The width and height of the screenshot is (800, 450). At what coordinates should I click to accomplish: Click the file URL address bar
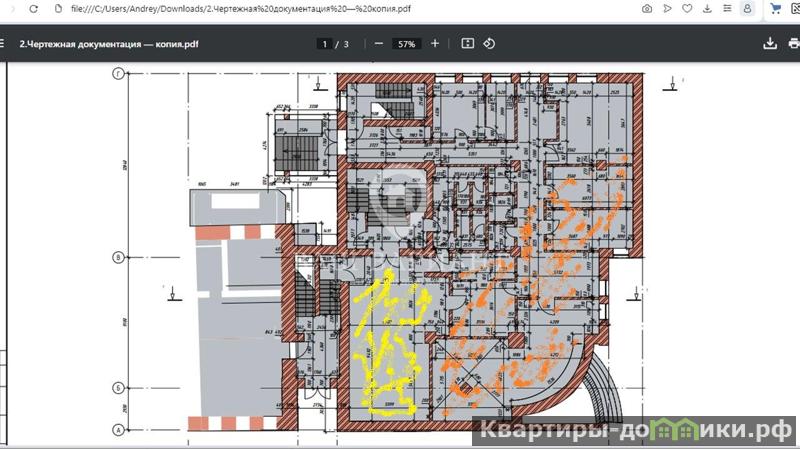[300, 9]
